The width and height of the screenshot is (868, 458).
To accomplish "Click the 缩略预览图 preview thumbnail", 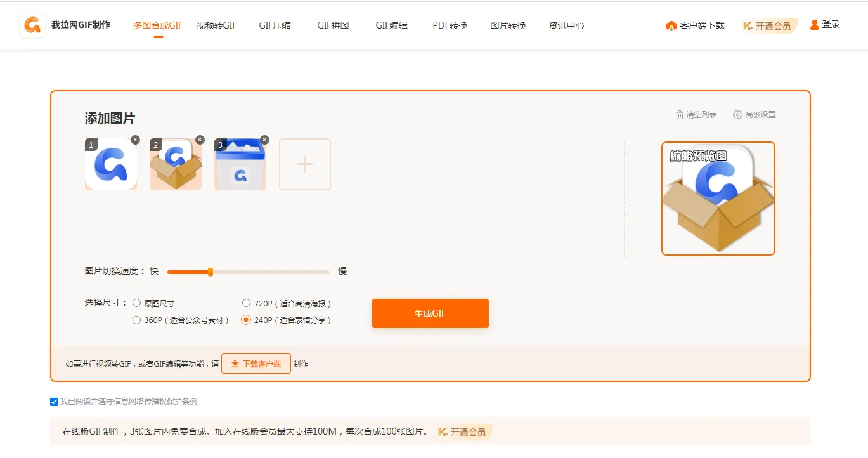I will tap(718, 199).
